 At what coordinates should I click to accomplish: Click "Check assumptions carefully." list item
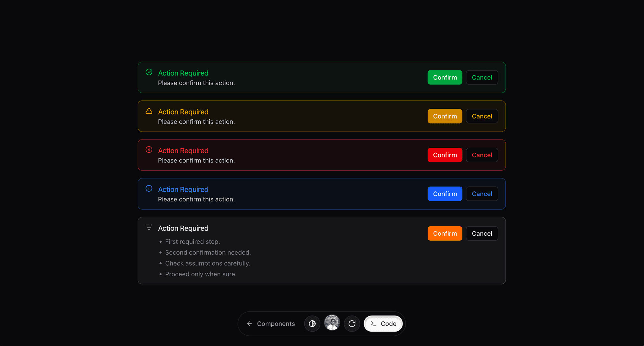click(208, 263)
